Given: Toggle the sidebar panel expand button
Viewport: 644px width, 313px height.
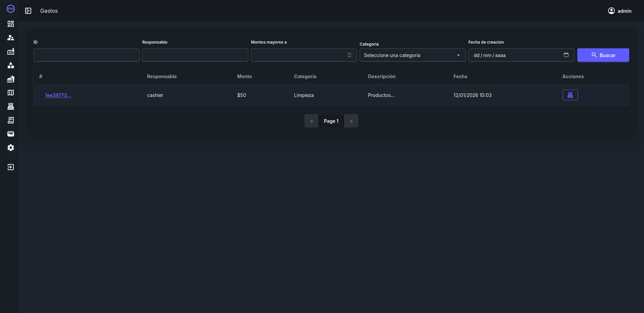Looking at the screenshot, I should (x=28, y=11).
